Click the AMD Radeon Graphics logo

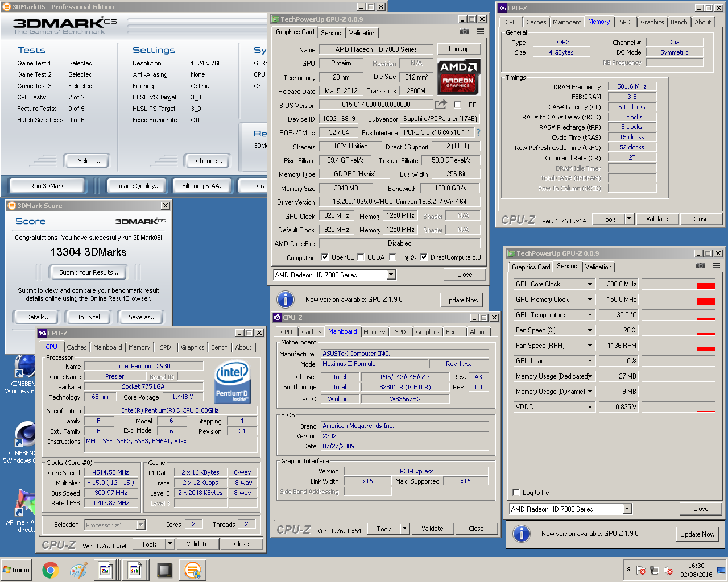[459, 77]
